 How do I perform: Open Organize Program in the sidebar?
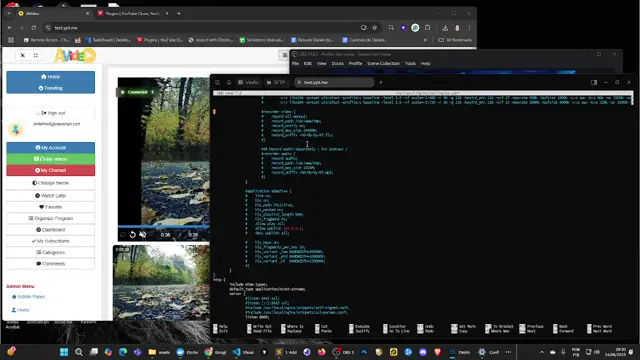pos(51,218)
